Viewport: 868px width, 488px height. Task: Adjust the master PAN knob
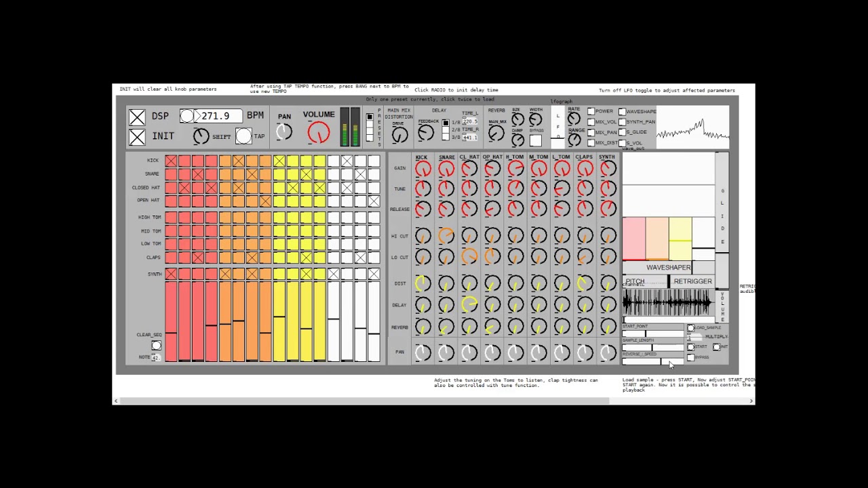pyautogui.click(x=284, y=132)
